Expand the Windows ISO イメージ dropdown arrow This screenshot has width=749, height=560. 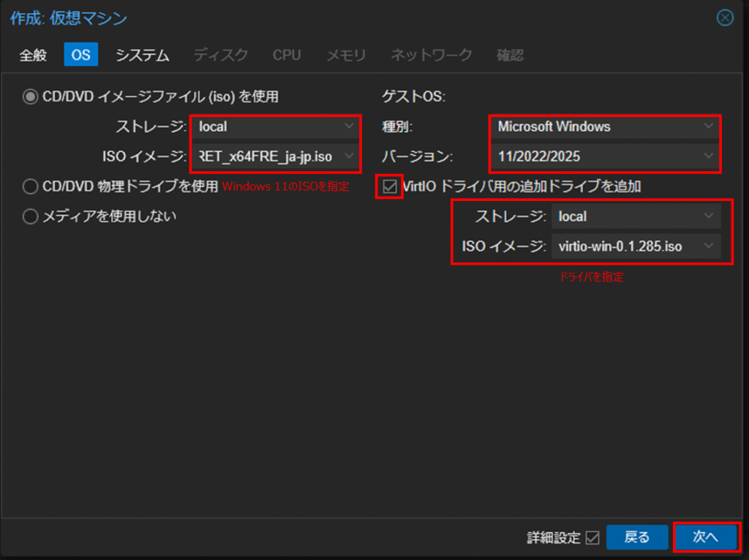point(349,156)
